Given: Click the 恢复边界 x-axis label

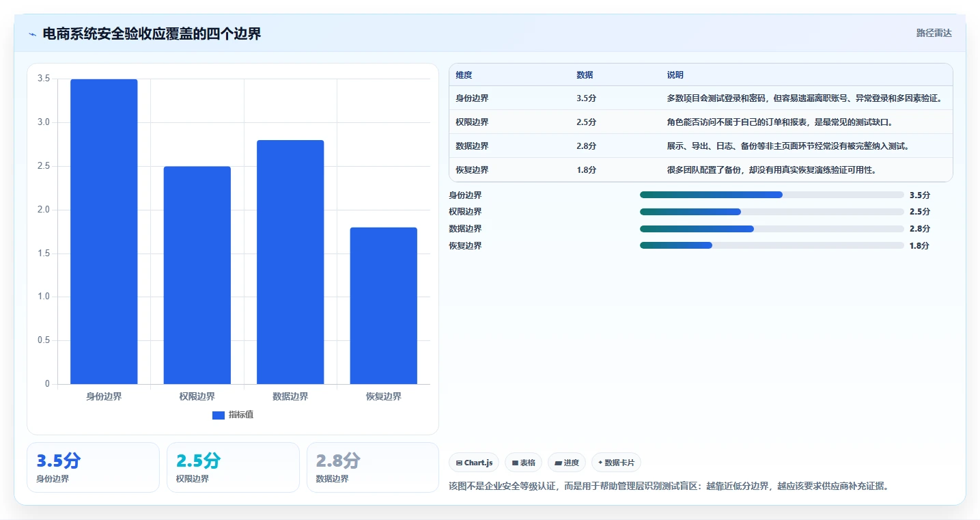Looking at the screenshot, I should [x=384, y=396].
